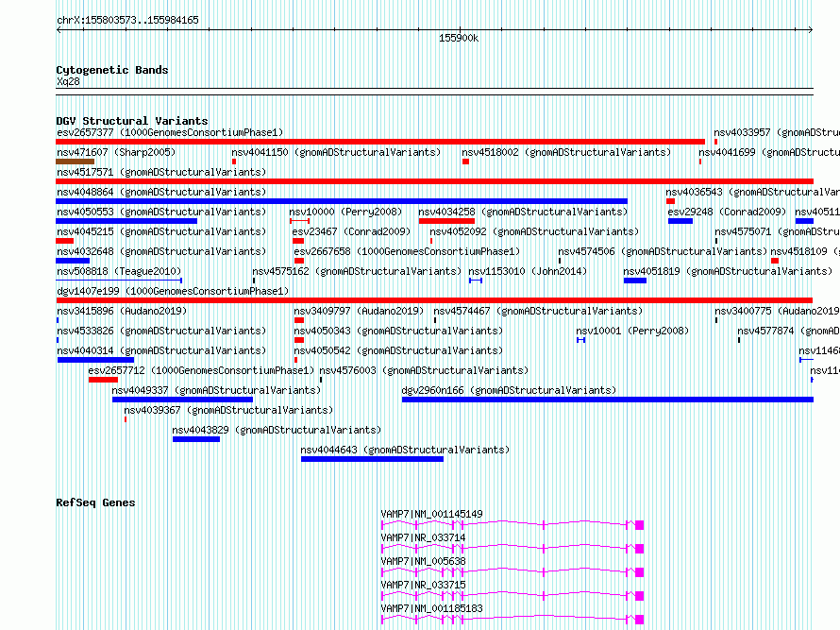Click nsv4039367 variant label
This screenshot has width=840, height=630.
[228, 410]
